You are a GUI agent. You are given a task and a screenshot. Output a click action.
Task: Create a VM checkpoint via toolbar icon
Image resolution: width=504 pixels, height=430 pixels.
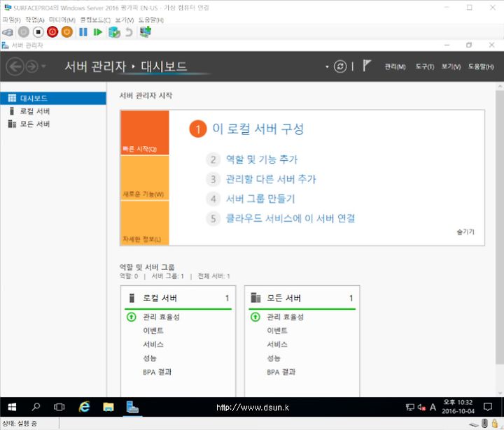114,32
